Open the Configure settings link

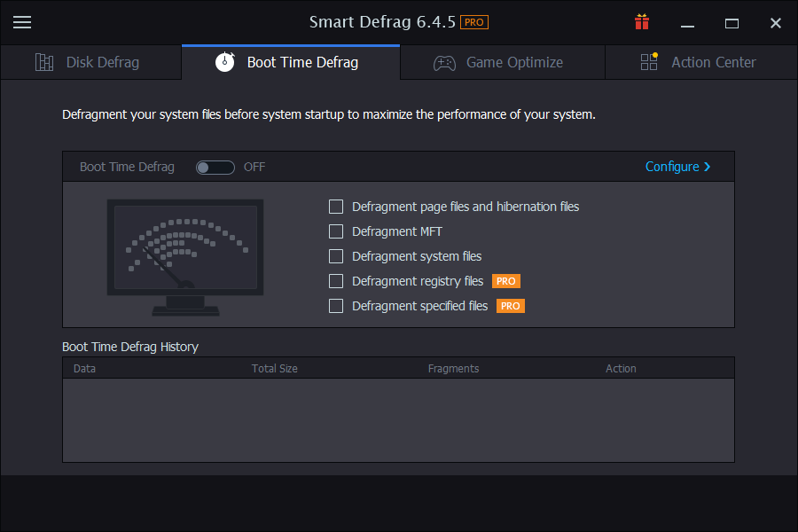[672, 167]
